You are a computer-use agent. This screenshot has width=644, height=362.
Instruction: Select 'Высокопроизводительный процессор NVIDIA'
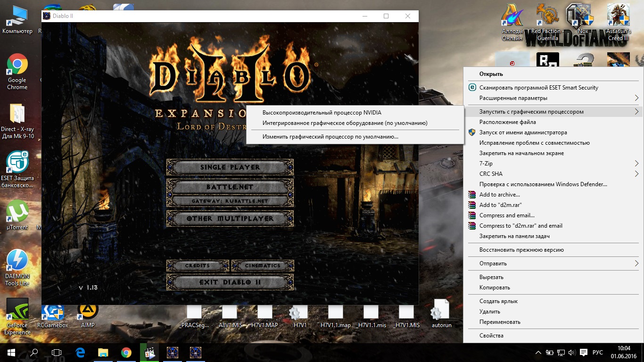(322, 113)
